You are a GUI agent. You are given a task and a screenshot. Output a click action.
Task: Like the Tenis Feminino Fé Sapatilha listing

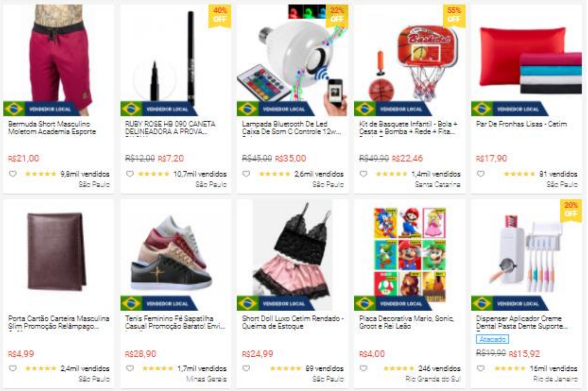pyautogui.click(x=130, y=368)
